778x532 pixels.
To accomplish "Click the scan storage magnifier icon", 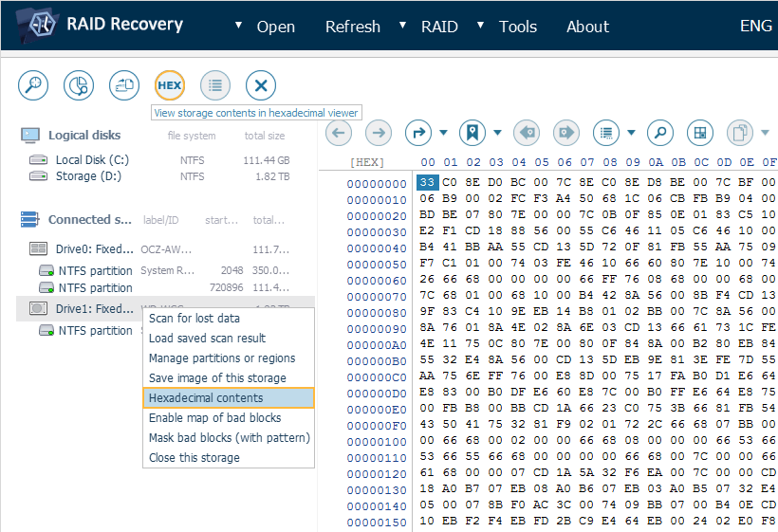I will pos(33,85).
